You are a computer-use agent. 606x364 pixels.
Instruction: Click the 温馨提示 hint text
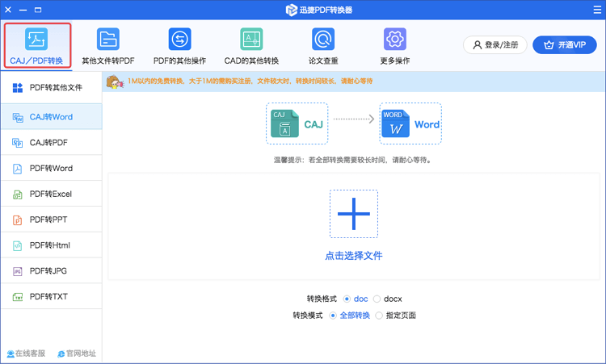(352, 160)
